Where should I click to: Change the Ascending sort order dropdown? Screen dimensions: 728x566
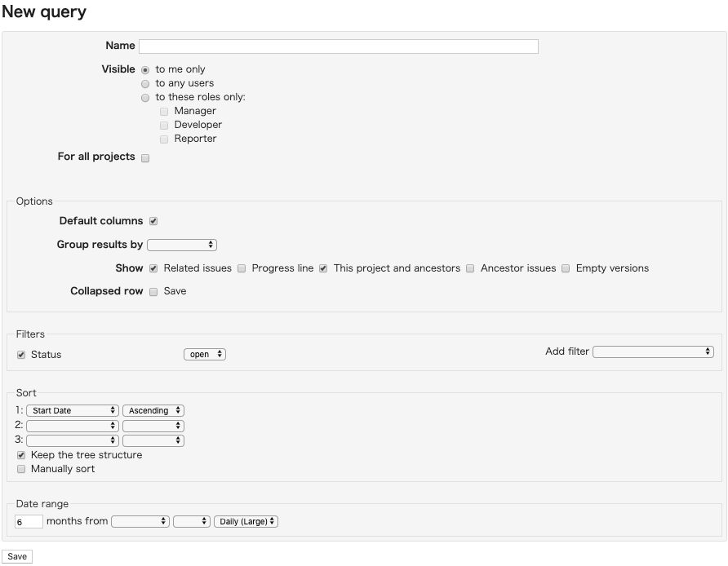tap(153, 410)
